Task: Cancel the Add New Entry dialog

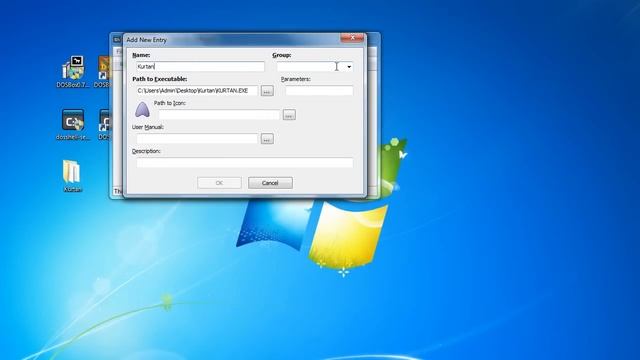Action: coord(270,183)
